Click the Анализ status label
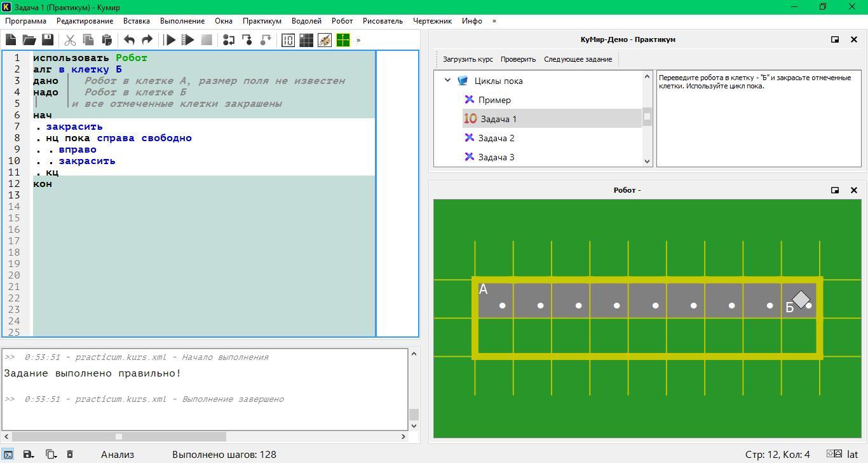The height and width of the screenshot is (463, 868). [118, 454]
